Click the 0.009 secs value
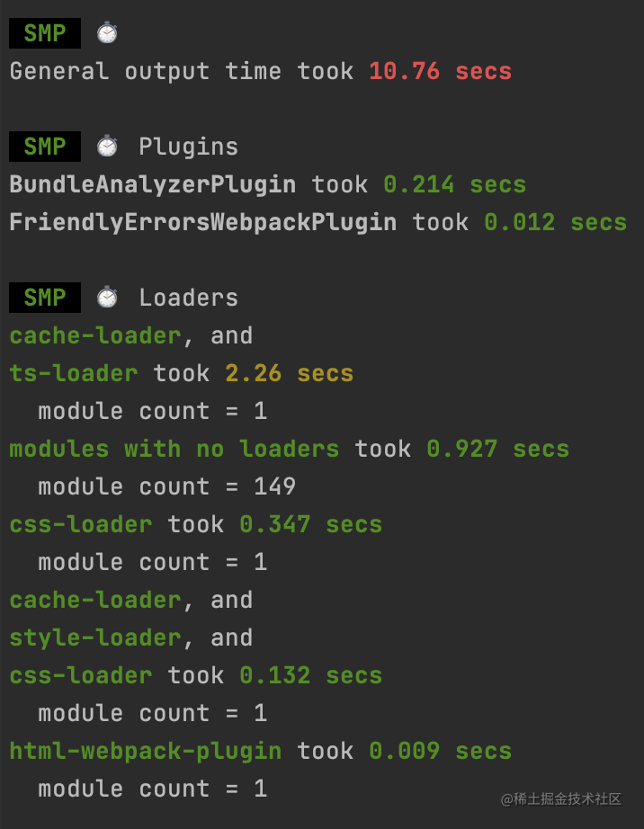 click(x=441, y=751)
